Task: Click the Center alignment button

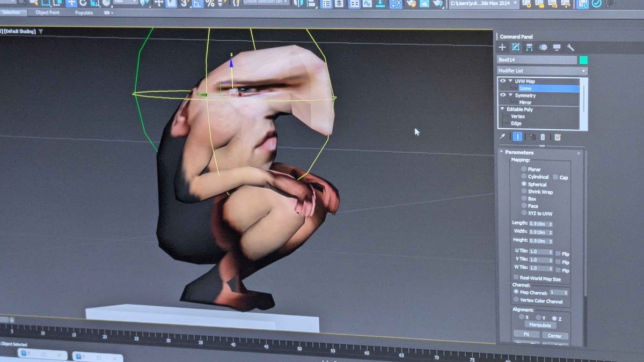Action: [555, 336]
